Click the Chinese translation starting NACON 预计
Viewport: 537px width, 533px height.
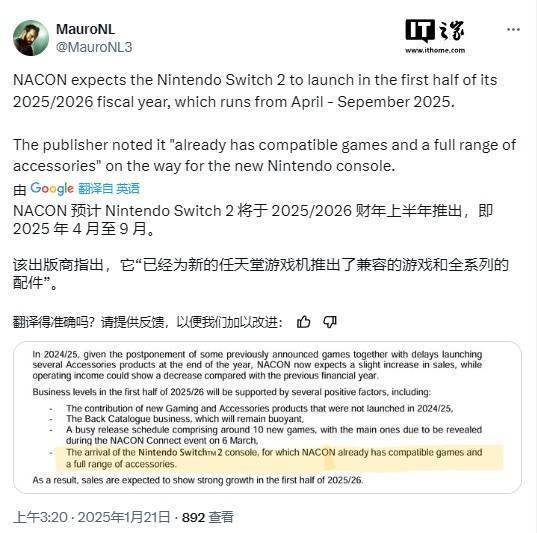point(253,220)
